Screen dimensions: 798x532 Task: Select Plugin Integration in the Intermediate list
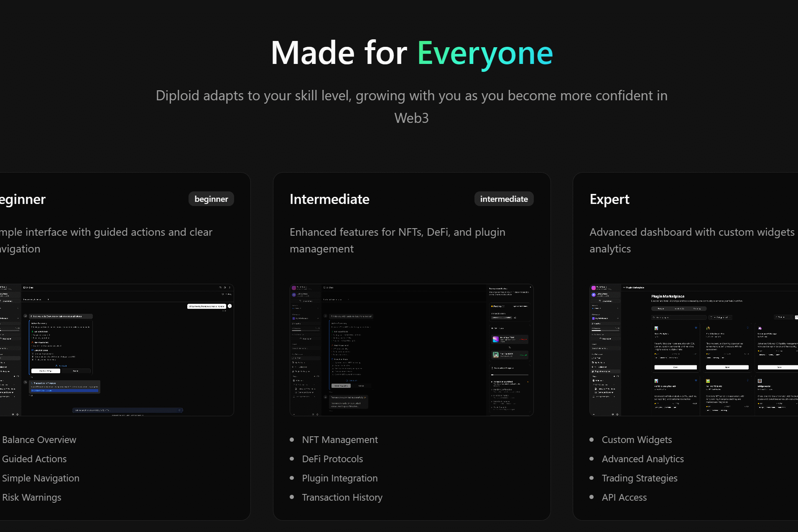coord(339,478)
